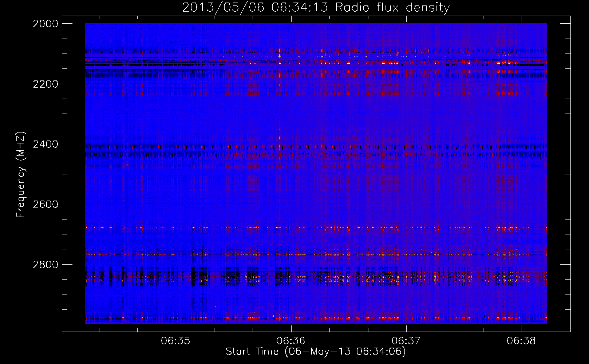This screenshot has height=364, width=589.
Task: Click the 06:35 time tick label
Action: click(175, 341)
